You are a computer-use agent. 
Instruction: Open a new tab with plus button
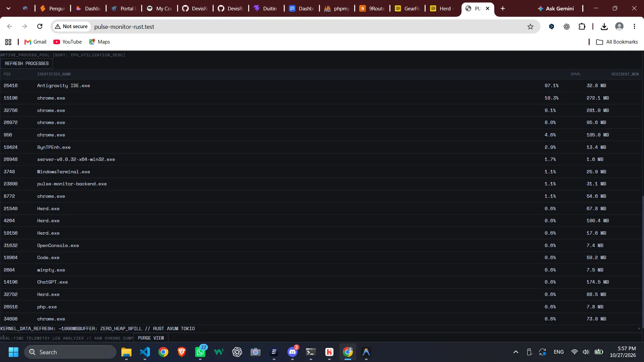tap(502, 8)
